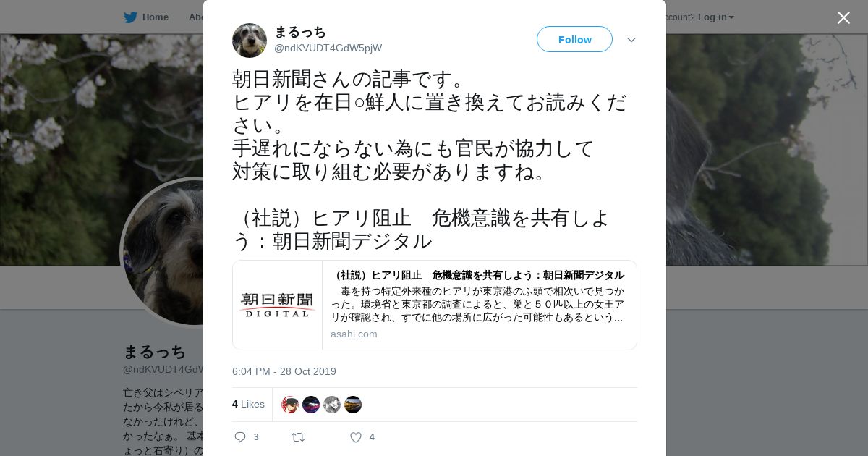
Task: Like the tweet with the heart icon
Action: click(355, 437)
